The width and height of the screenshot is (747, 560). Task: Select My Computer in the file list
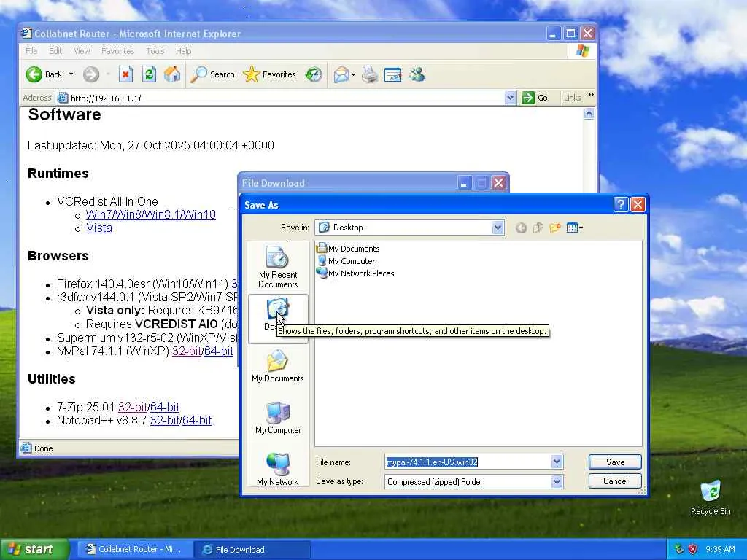[x=346, y=261]
